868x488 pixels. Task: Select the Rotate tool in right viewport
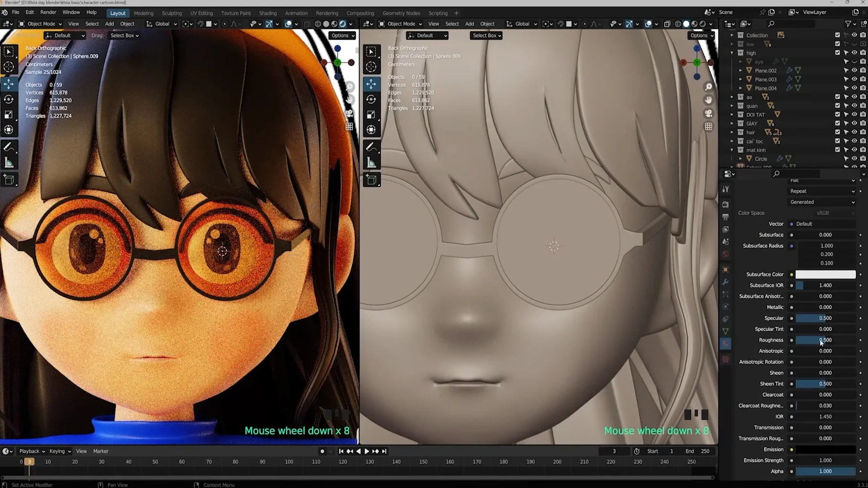point(371,100)
